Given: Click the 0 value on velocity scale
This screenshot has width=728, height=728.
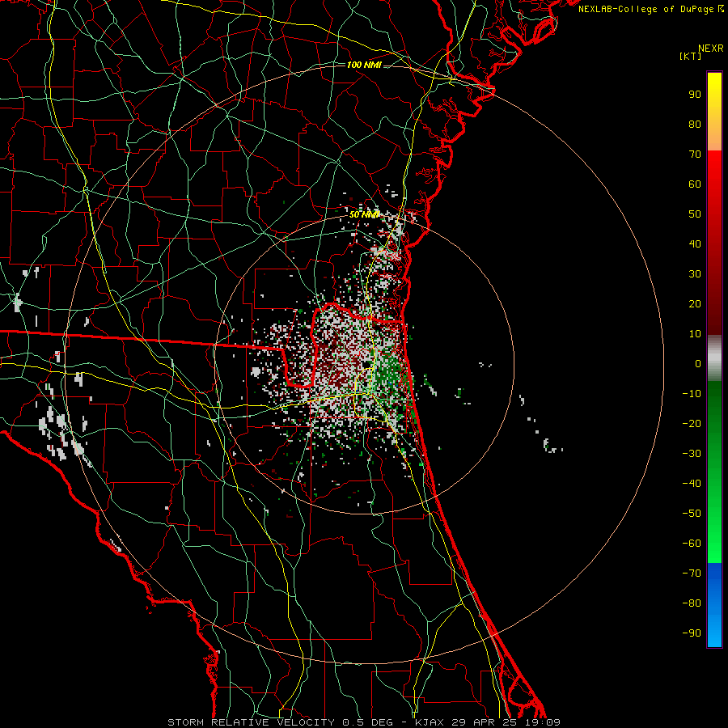Looking at the screenshot, I should coord(698,364).
